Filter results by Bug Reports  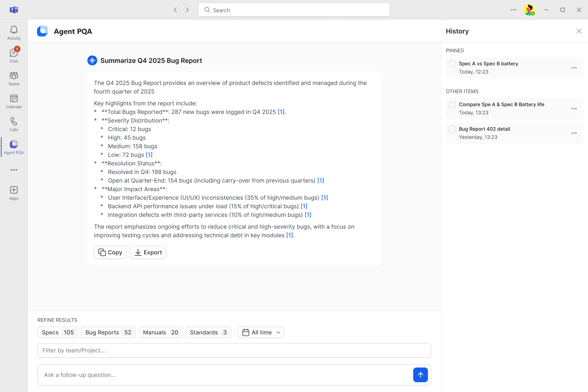tap(108, 332)
